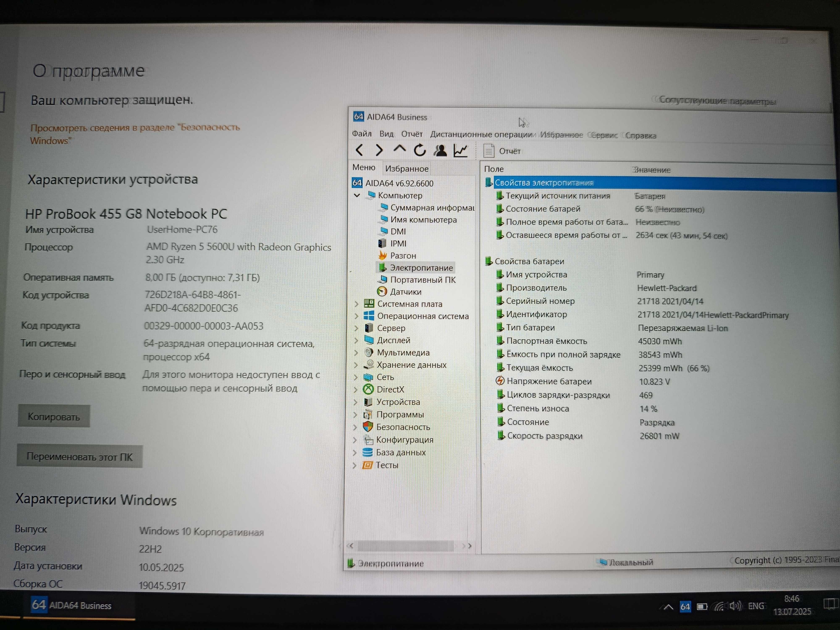
Task: Expand the Мультимедиа tree node
Action: 356,352
